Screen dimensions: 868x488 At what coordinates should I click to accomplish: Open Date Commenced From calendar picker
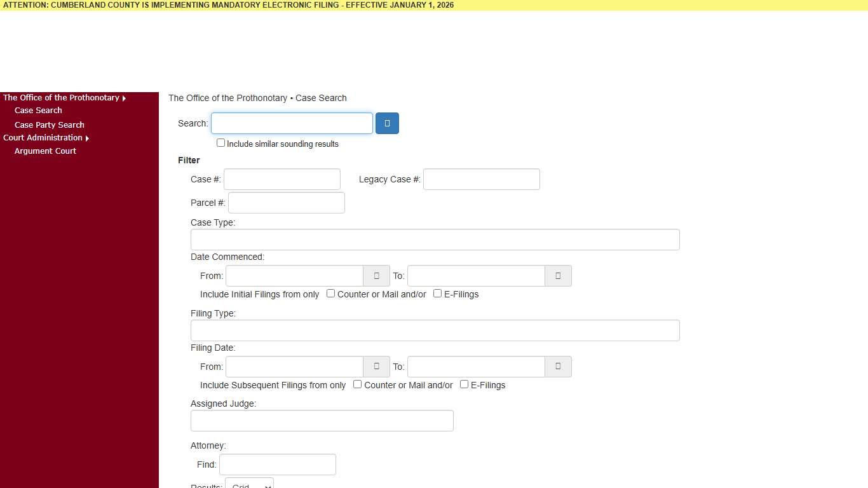click(376, 276)
